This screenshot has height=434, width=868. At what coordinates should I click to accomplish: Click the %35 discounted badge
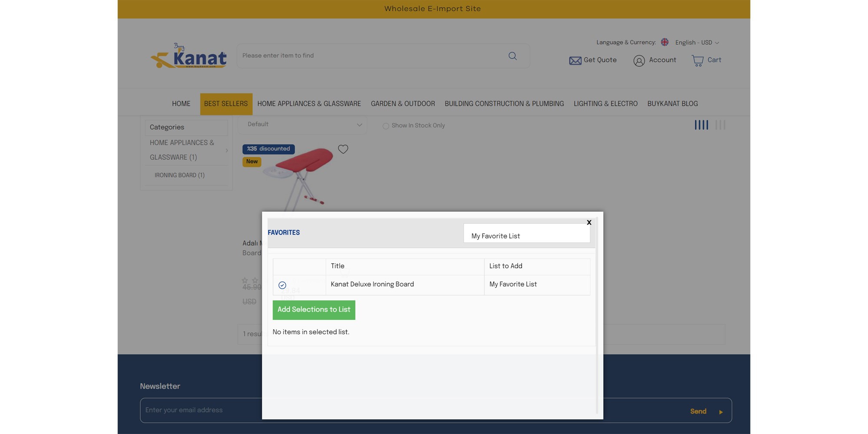click(x=269, y=149)
